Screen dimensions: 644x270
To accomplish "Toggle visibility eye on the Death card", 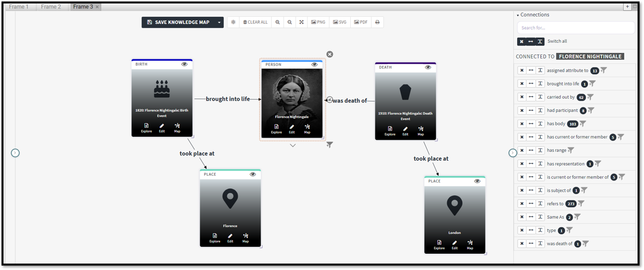I will click(428, 67).
